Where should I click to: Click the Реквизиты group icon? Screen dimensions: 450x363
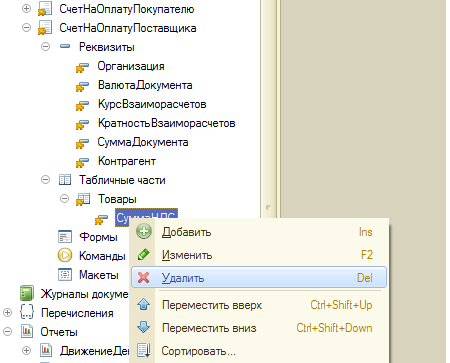tap(65, 47)
